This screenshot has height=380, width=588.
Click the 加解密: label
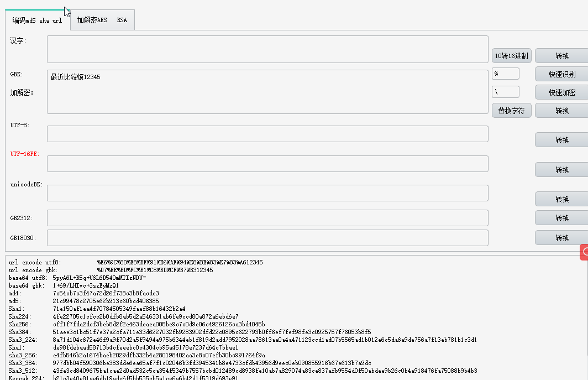(x=22, y=92)
